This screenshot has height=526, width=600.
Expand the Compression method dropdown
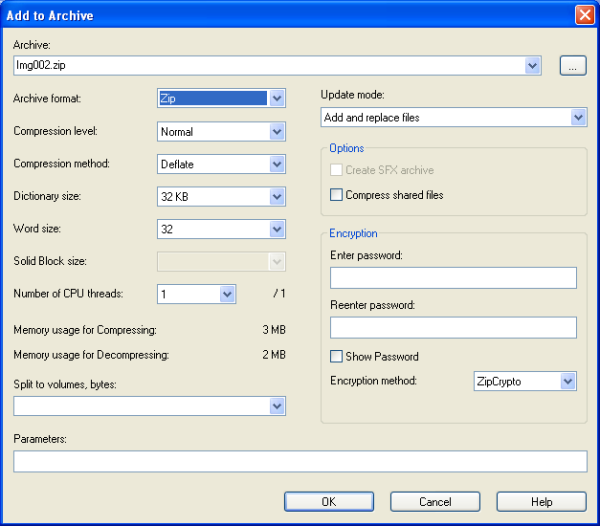coord(277,164)
